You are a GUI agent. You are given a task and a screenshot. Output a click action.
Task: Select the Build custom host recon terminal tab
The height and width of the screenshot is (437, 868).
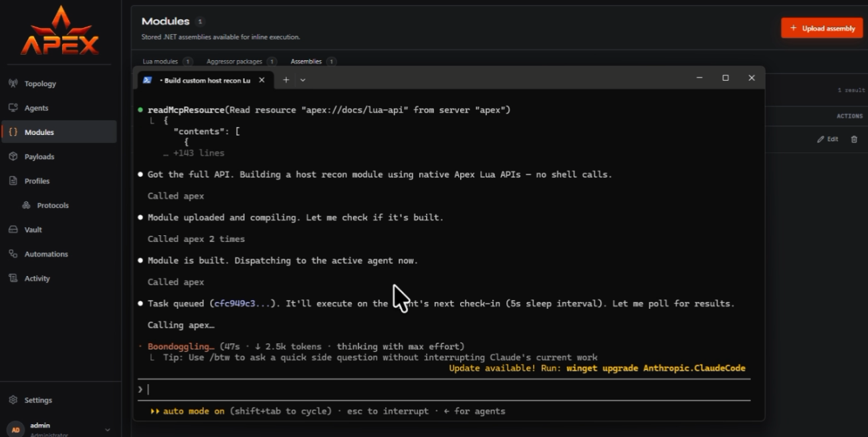[x=205, y=80]
